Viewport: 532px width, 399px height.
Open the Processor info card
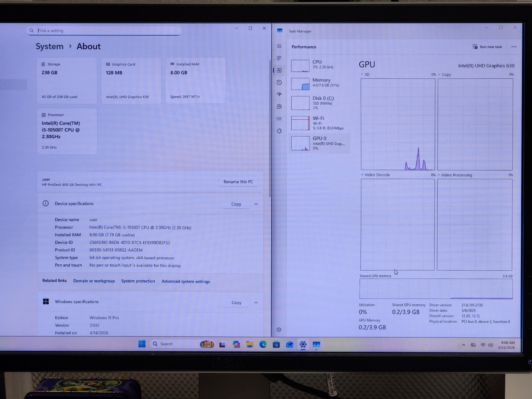pos(67,131)
